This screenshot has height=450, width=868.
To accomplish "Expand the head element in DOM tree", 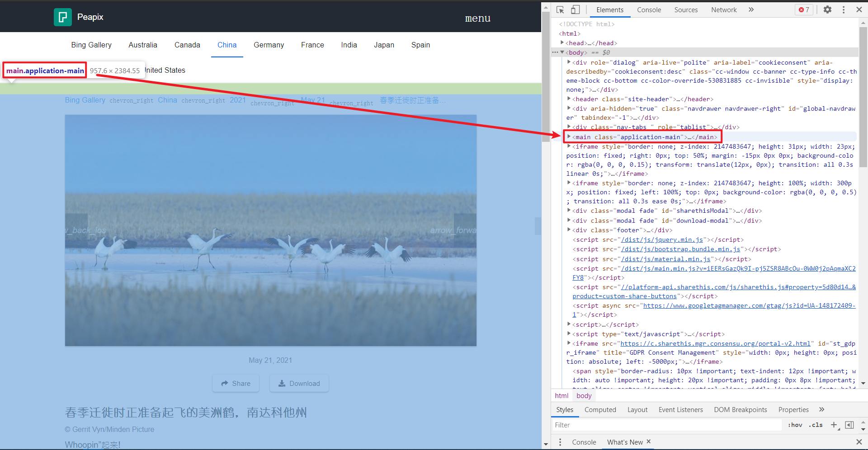I will (562, 43).
